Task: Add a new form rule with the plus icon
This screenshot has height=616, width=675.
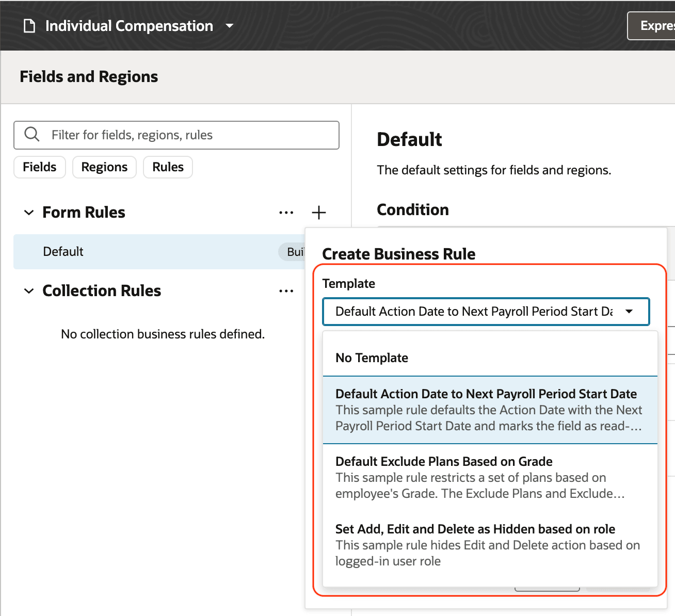Action: click(319, 212)
